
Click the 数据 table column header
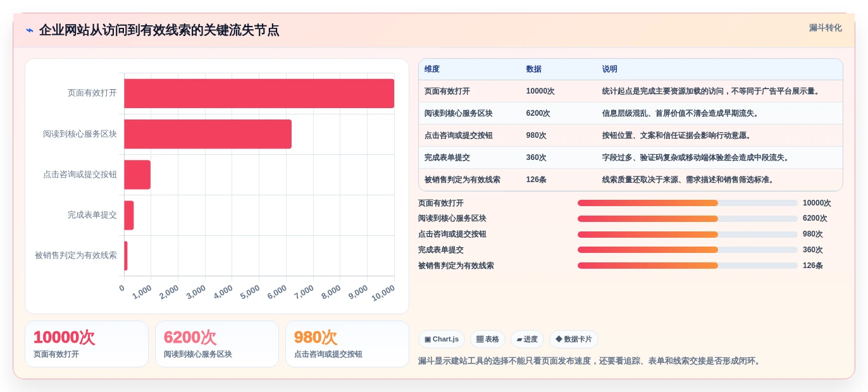[x=534, y=69]
